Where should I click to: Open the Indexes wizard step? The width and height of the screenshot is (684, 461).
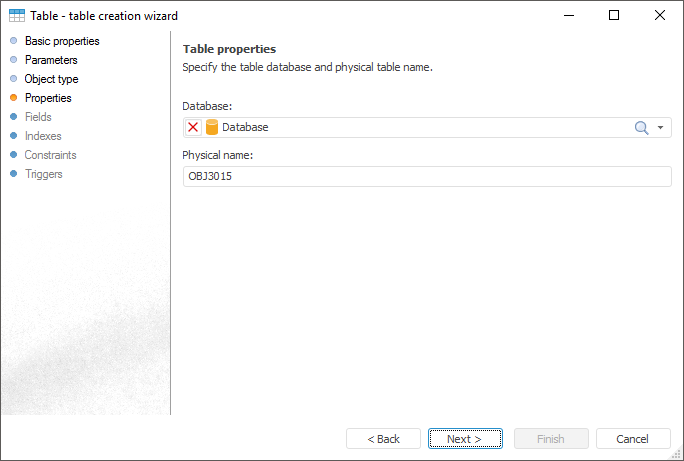pos(43,136)
